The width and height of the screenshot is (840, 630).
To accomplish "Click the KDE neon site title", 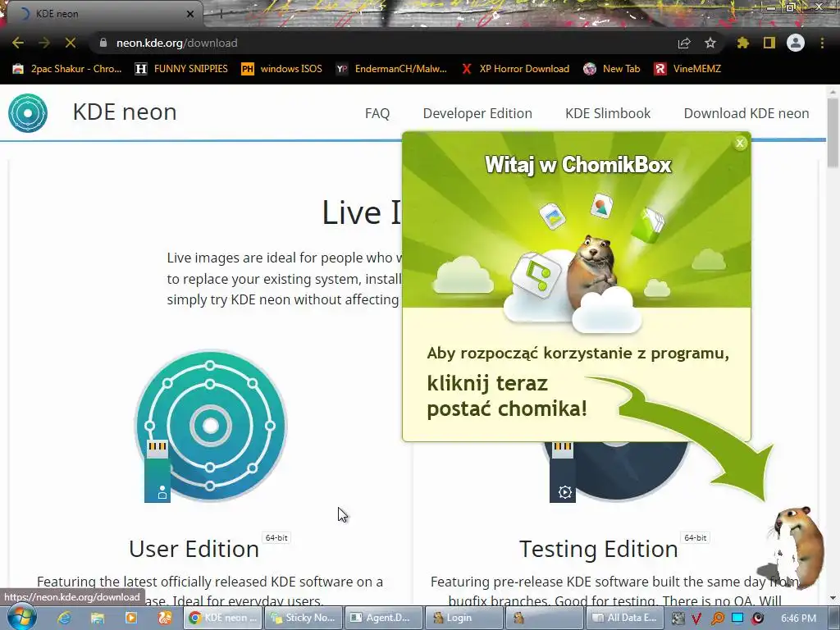I will (x=125, y=112).
